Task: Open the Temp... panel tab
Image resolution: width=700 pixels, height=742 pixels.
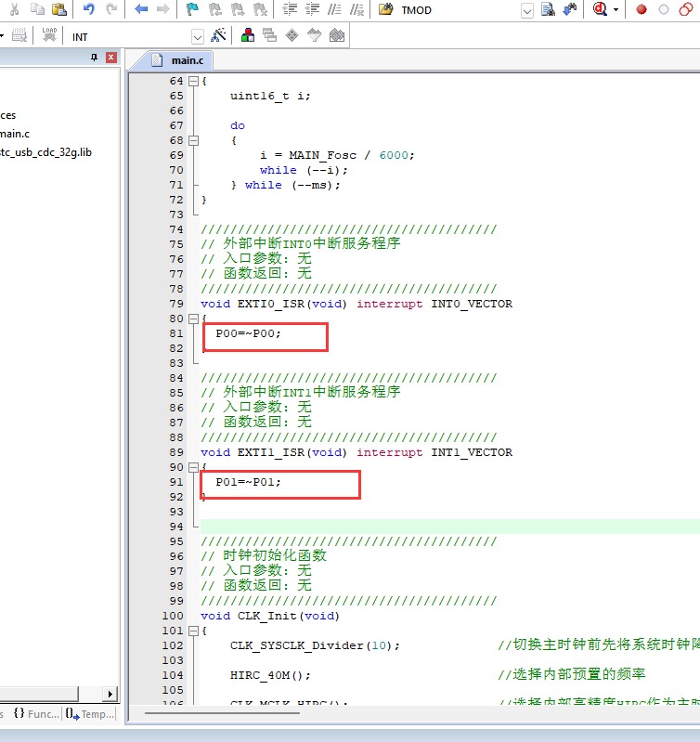Action: [x=89, y=713]
